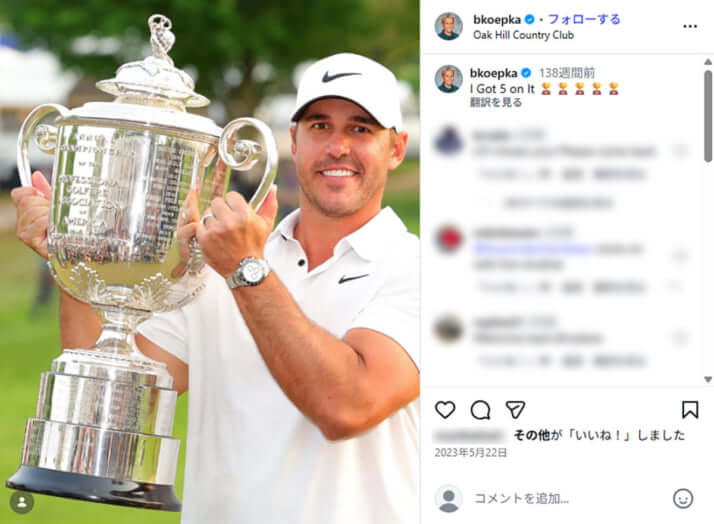
Task: Show tagged people icon on photo
Action: (22, 502)
